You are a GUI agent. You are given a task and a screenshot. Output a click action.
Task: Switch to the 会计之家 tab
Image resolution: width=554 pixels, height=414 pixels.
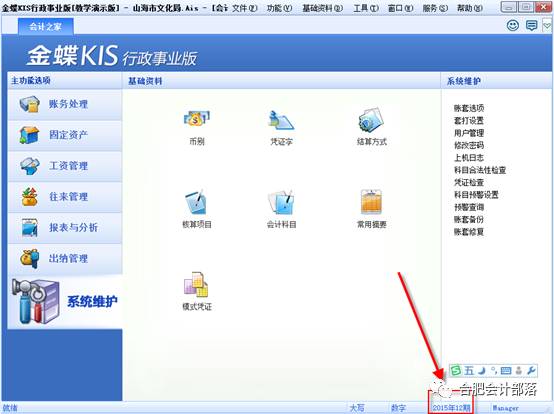[46, 26]
